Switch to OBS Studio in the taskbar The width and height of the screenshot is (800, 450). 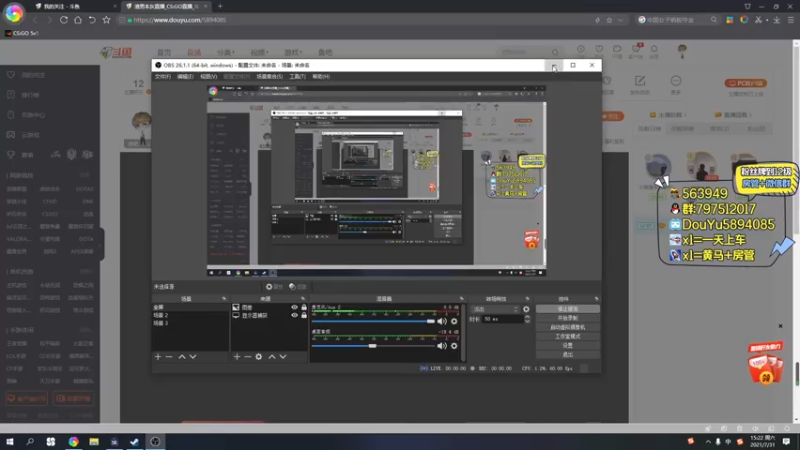tap(155, 442)
